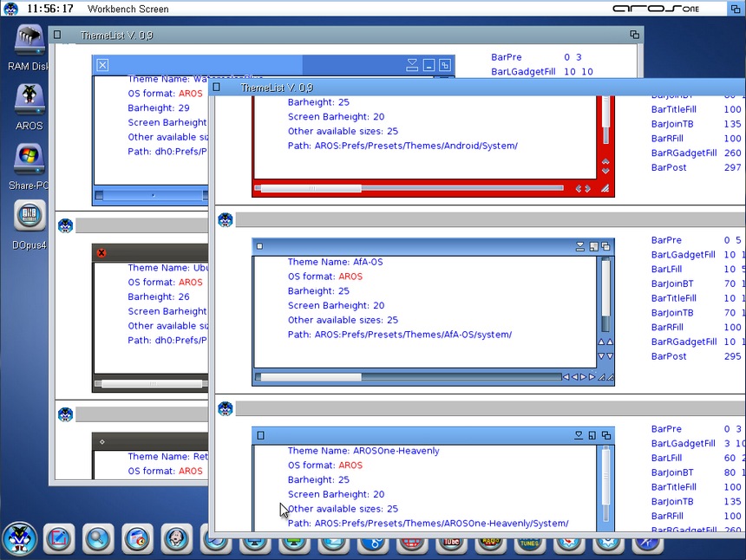Screen dimensions: 746x560
Task: Click the X gadget in the blue Watercolor preview
Action: [102, 65]
